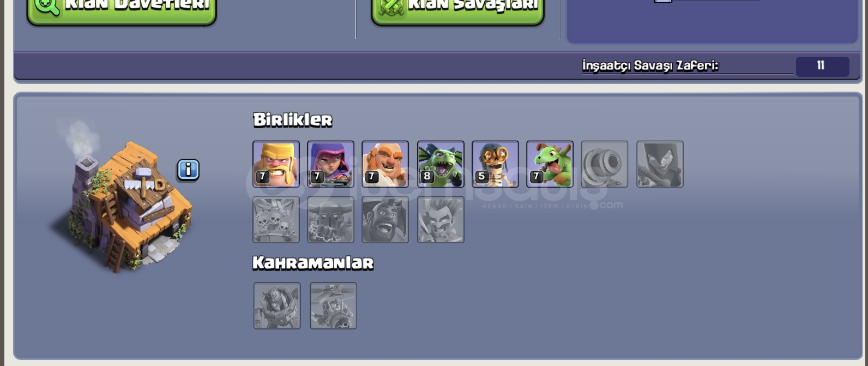Click the Kahramanlar section heading
This screenshot has height=366, width=868.
[313, 263]
